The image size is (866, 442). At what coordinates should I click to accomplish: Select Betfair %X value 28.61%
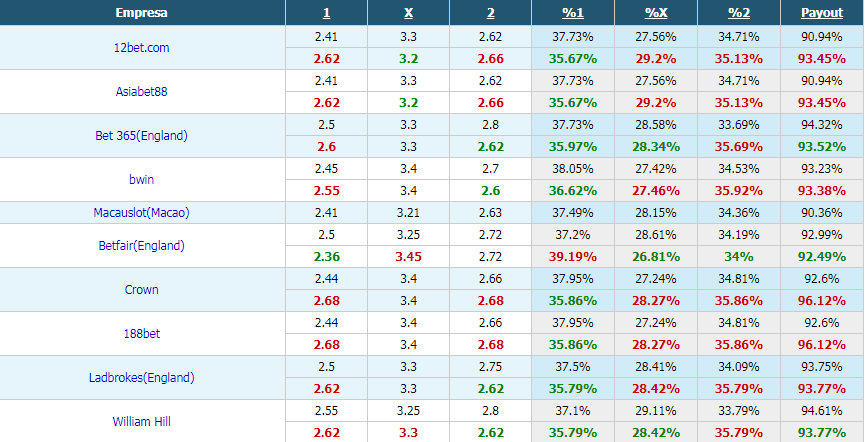(x=656, y=235)
